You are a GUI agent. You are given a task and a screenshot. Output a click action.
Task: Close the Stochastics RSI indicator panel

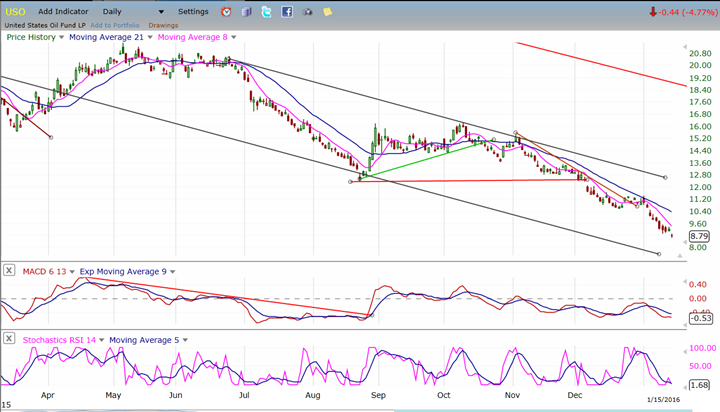point(8,340)
